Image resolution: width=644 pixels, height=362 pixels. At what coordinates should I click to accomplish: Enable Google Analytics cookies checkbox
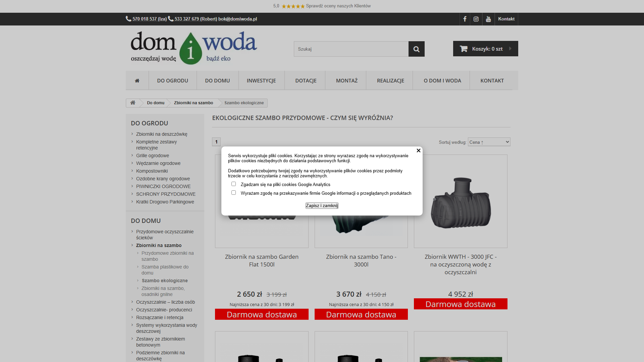(233, 184)
